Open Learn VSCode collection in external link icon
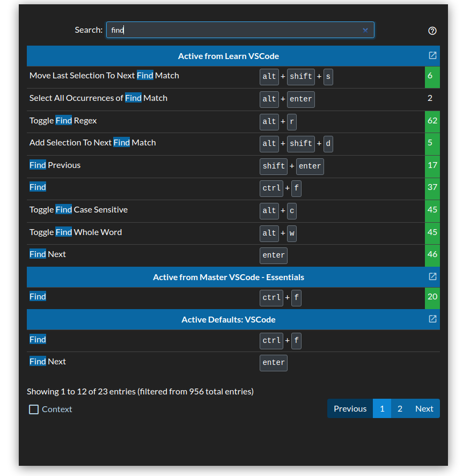 click(x=432, y=56)
